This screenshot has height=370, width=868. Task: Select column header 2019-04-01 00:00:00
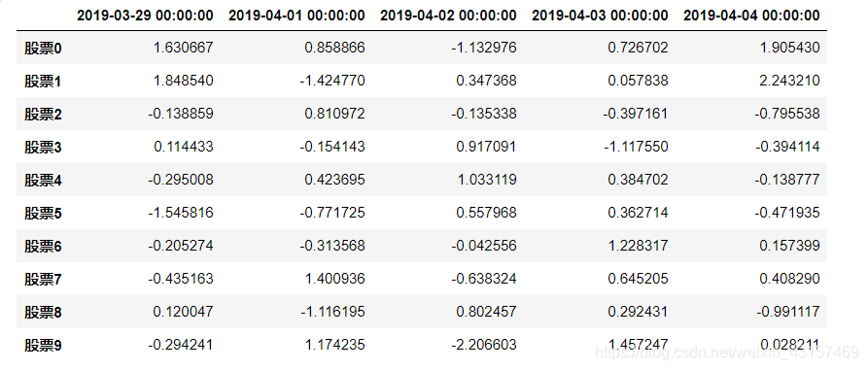coord(296,16)
